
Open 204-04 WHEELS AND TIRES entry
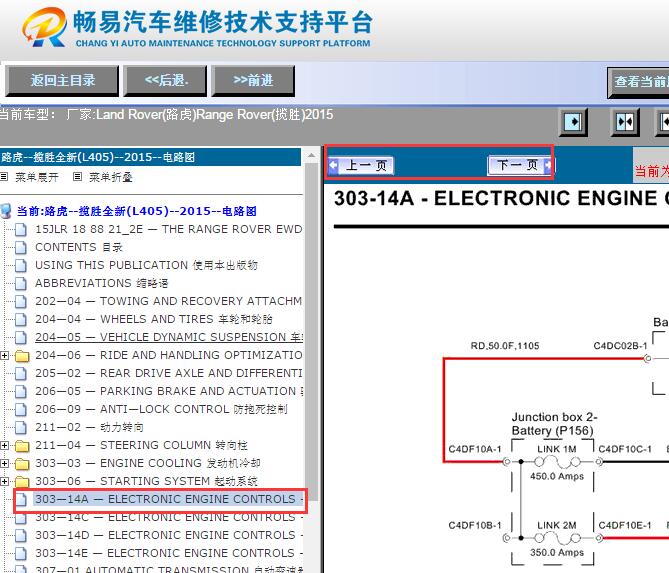[x=154, y=319]
